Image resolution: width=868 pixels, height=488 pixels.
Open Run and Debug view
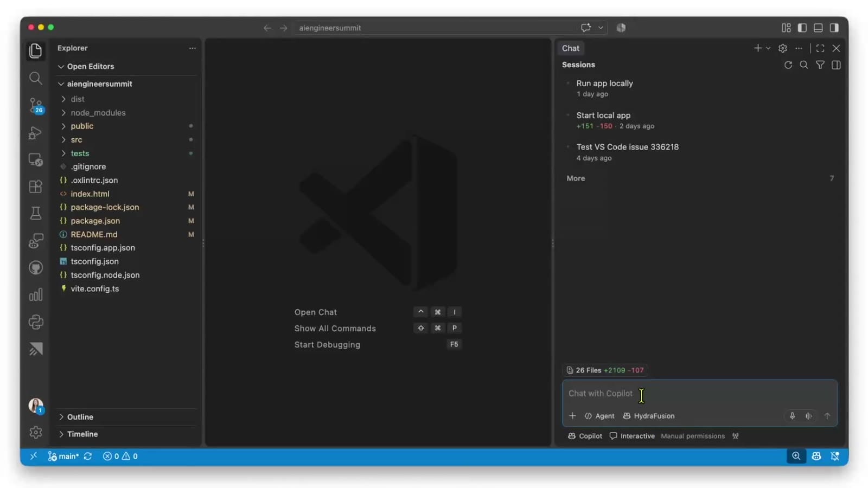click(35, 132)
